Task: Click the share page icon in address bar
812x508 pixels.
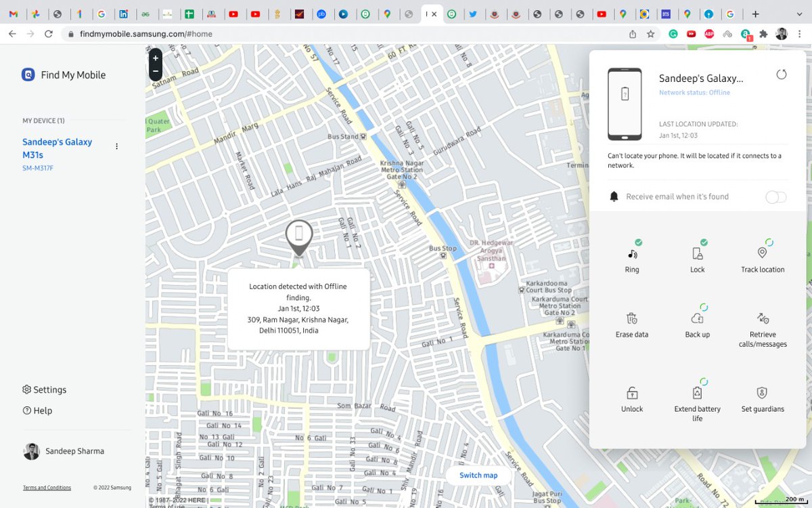Action: click(x=633, y=34)
